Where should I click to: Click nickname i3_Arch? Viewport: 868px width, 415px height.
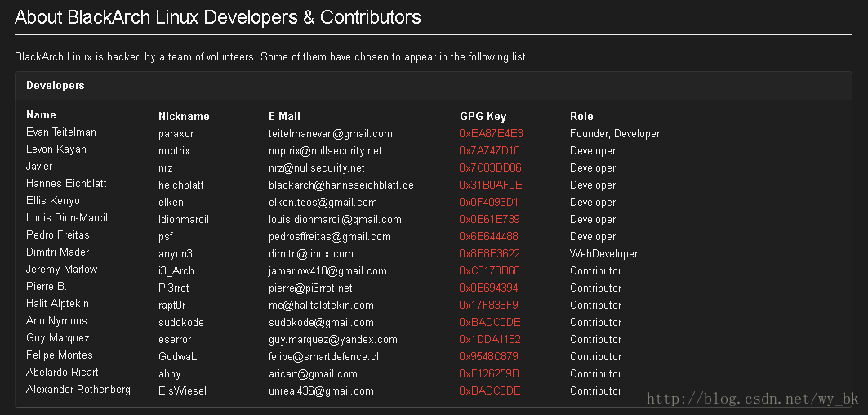point(176,271)
